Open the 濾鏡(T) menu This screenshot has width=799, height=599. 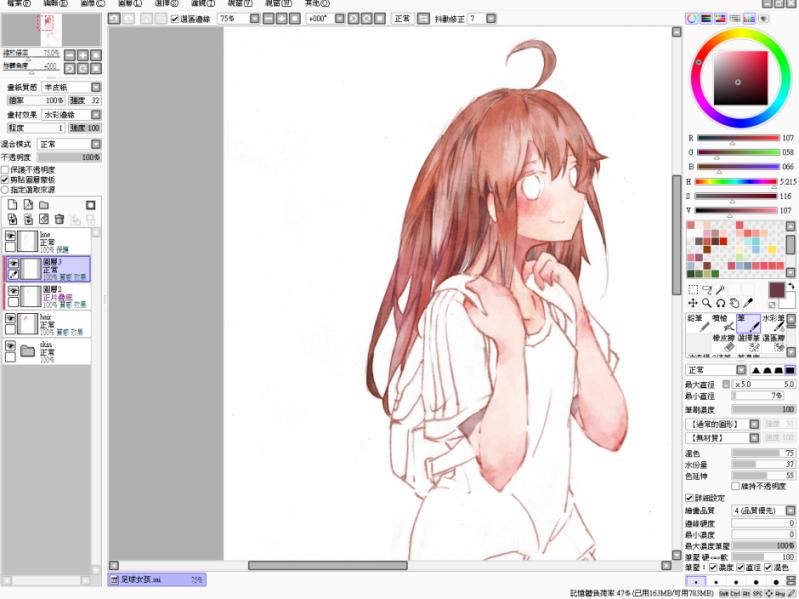(203, 3)
